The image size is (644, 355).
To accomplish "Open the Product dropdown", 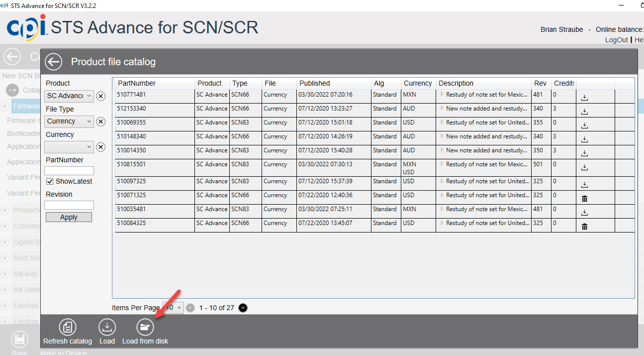I will click(x=69, y=96).
